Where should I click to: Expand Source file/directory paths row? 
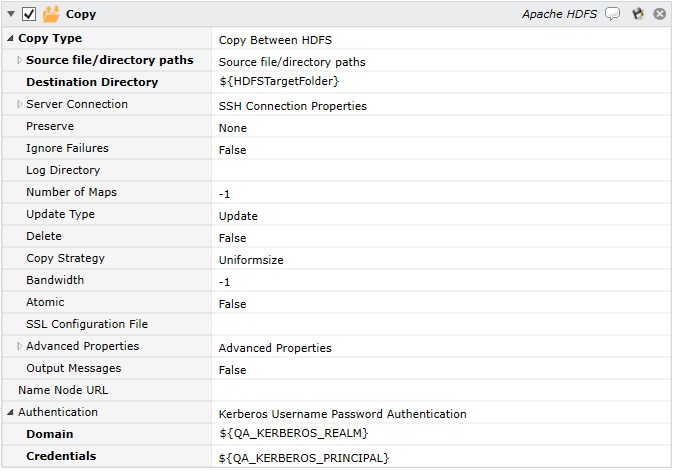pyautogui.click(x=19, y=61)
